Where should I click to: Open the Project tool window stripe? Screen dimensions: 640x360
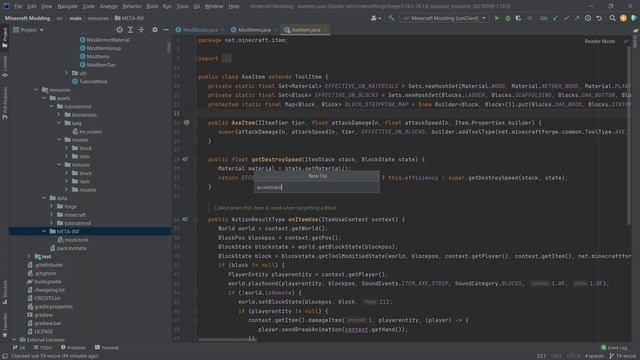point(5,38)
